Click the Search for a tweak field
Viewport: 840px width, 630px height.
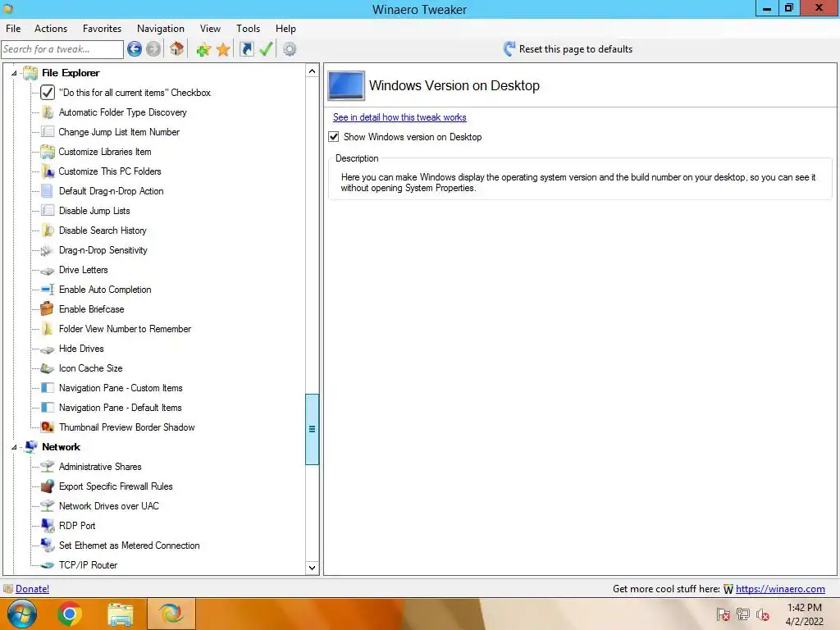62,49
